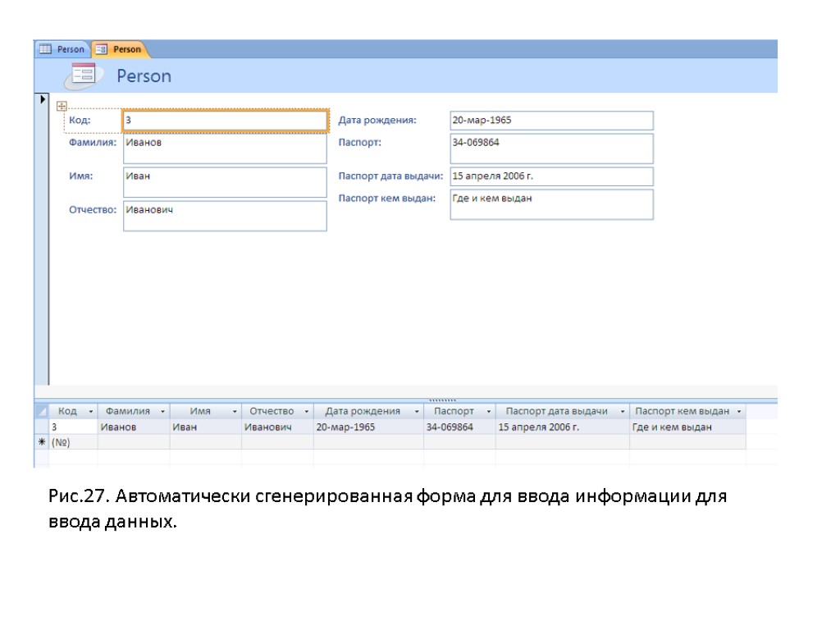Click the (№) new record cell
Image resolution: width=840 pixels, height=630 pixels.
tap(73, 442)
